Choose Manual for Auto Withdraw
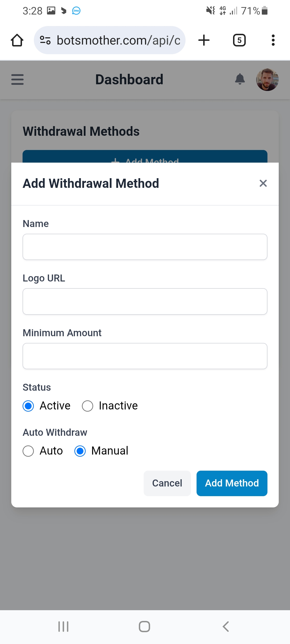Viewport: 290px width, 644px height. tap(80, 451)
